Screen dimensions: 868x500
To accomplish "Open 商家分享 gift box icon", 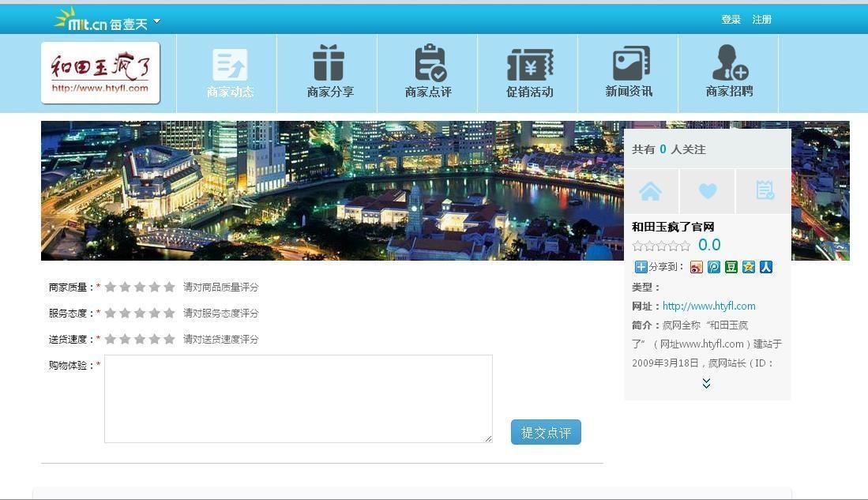I will 329,64.
